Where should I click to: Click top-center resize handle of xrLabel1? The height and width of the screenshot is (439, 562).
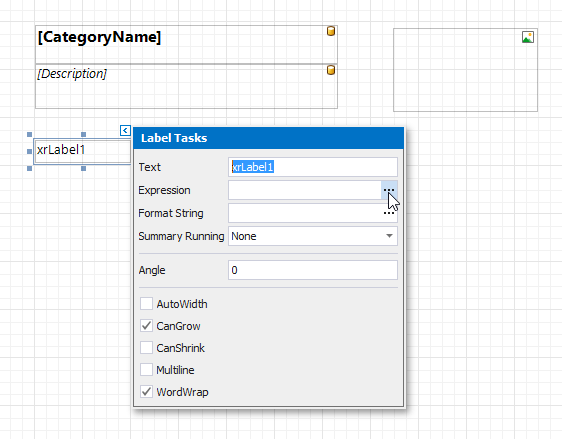(x=84, y=134)
